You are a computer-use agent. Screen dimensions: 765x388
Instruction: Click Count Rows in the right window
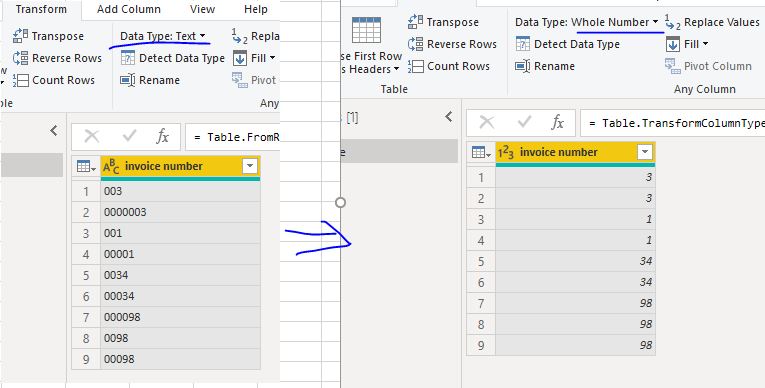coord(448,66)
